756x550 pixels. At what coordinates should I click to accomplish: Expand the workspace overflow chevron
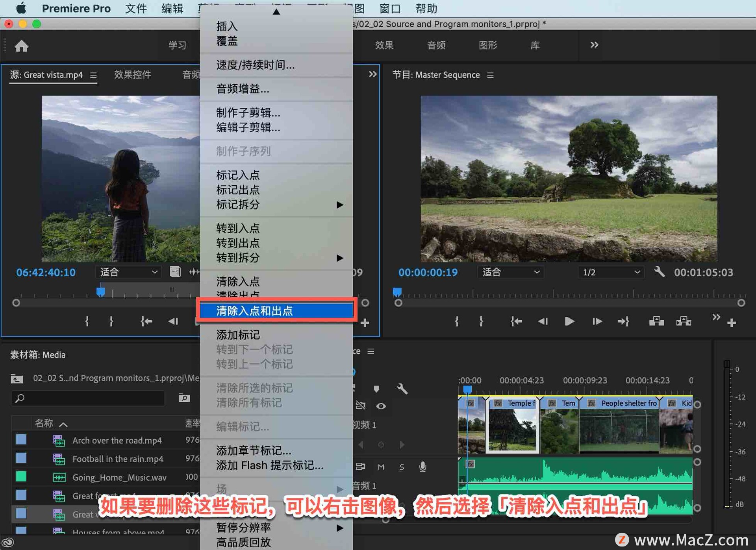point(594,45)
